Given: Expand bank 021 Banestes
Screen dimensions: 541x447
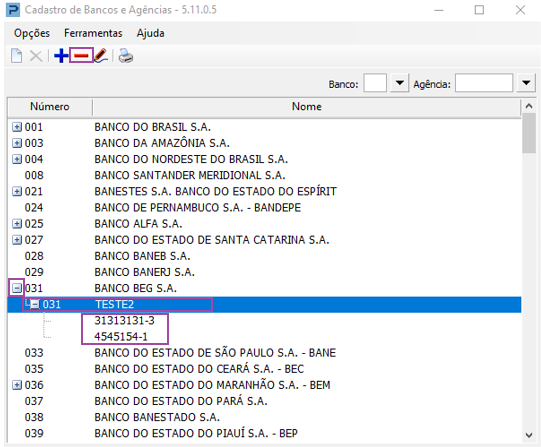Looking at the screenshot, I should pos(17,191).
